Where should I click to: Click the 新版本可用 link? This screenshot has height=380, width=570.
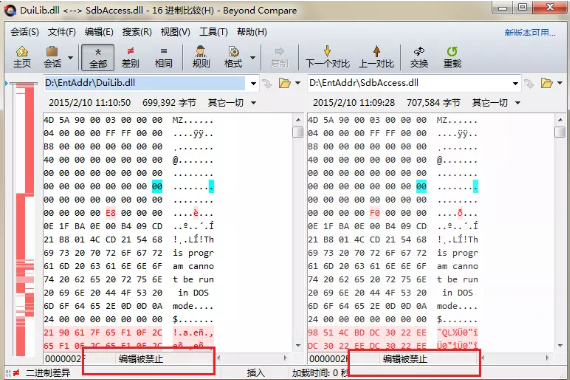530,33
